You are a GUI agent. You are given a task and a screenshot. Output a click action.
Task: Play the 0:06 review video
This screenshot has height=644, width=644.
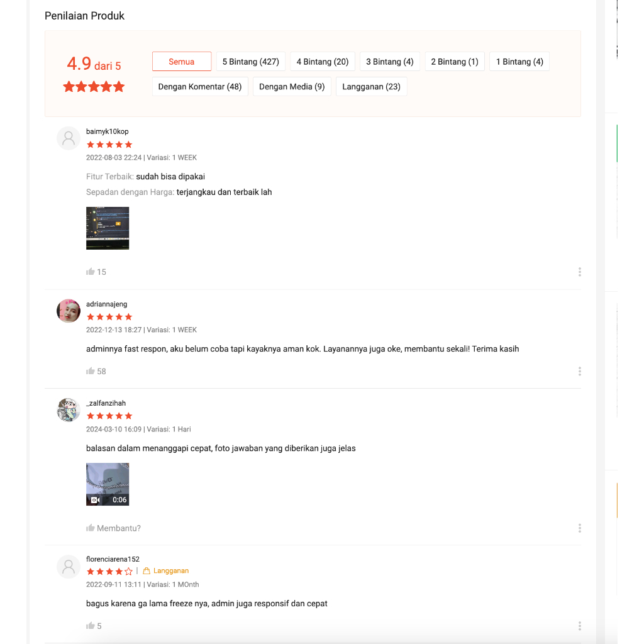[108, 484]
